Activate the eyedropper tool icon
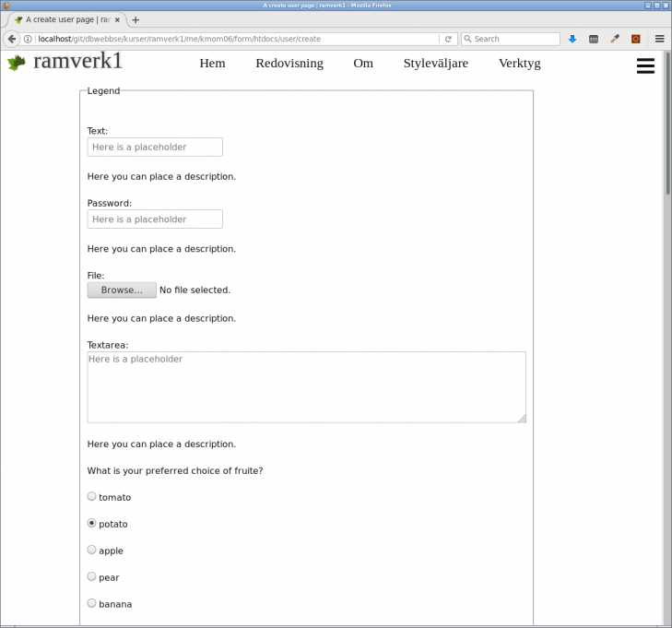The height and width of the screenshot is (628, 672). click(615, 39)
